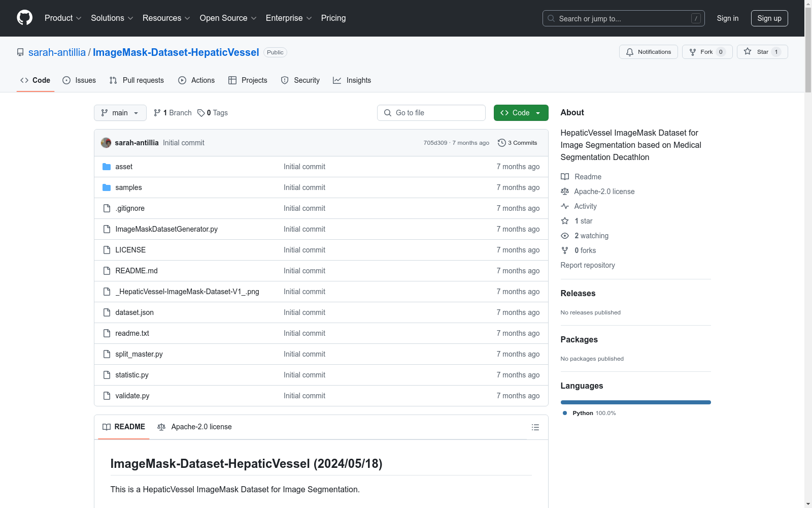Click the Releases heading

pos(578,293)
